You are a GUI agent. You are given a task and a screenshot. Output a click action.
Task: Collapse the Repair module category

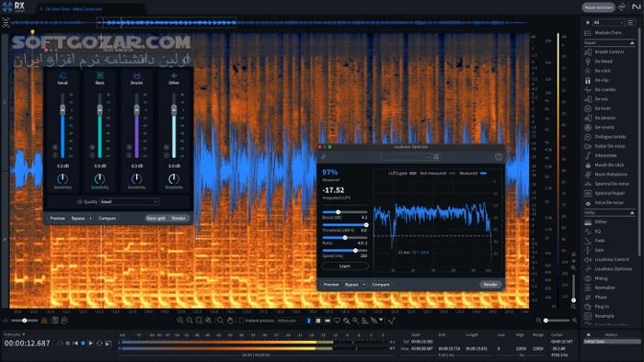point(632,42)
